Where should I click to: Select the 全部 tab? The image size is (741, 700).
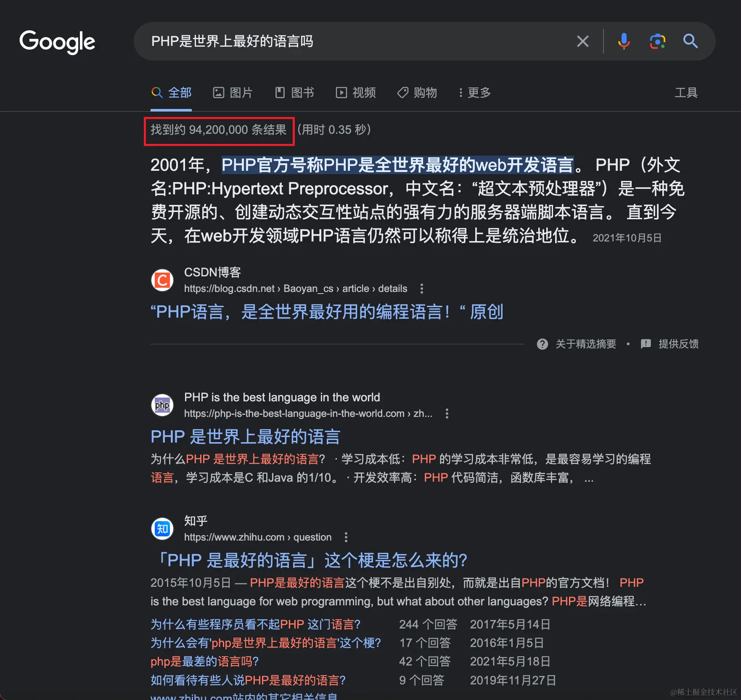pyautogui.click(x=171, y=93)
